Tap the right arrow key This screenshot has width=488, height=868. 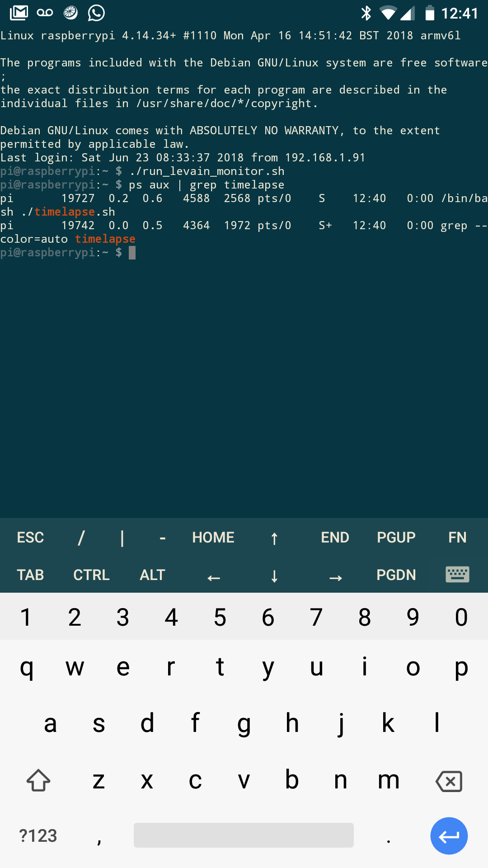(x=335, y=576)
